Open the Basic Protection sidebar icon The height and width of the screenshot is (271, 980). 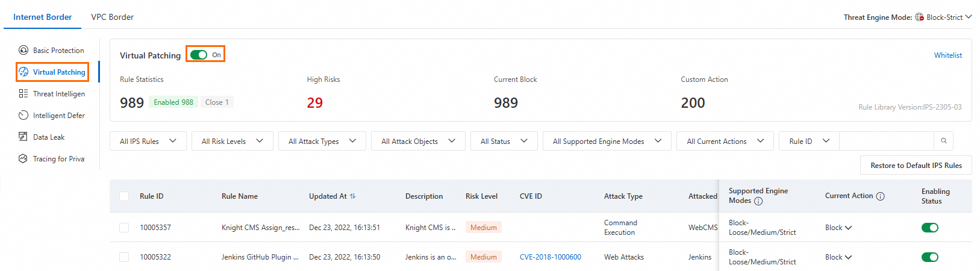23,50
